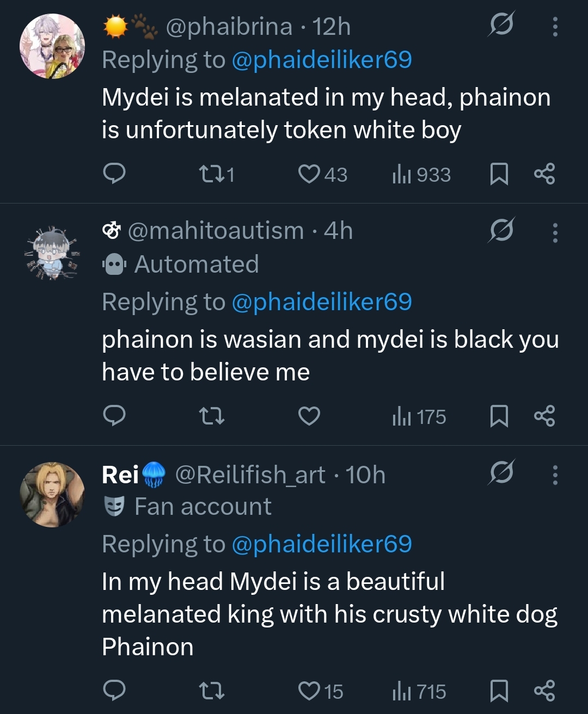Reply to the @phaibrina tweet
Image resolution: width=588 pixels, height=714 pixels.
click(114, 174)
